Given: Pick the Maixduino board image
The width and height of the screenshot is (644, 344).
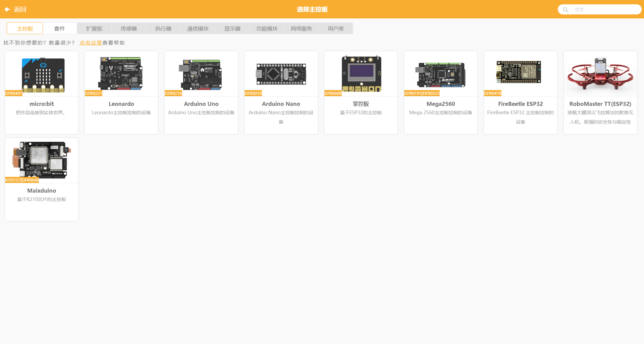Looking at the screenshot, I should point(42,159).
